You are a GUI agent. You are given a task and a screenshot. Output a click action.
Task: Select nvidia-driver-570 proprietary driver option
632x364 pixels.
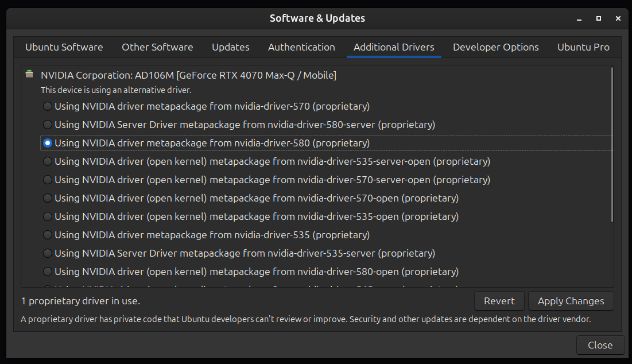[x=48, y=106]
